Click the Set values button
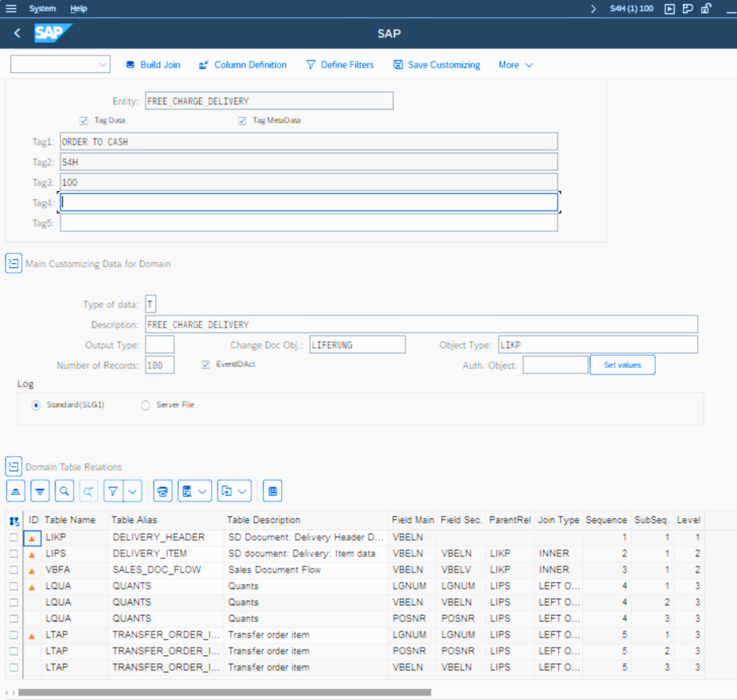Viewport: 737px width, 700px height. pyautogui.click(x=622, y=365)
